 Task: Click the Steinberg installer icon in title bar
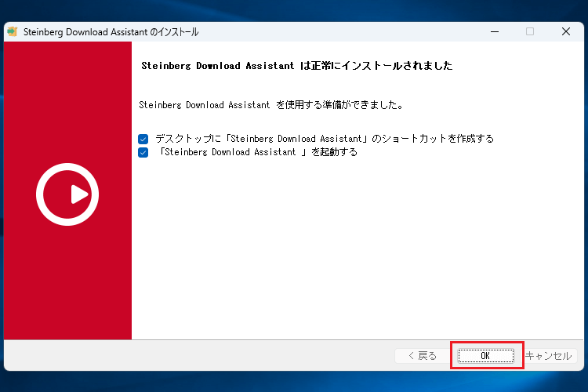tap(13, 32)
